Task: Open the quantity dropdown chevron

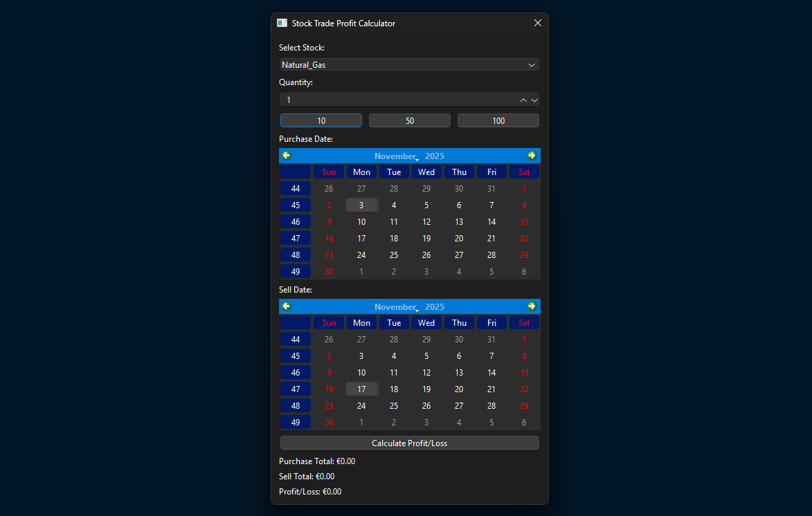Action: [x=534, y=100]
